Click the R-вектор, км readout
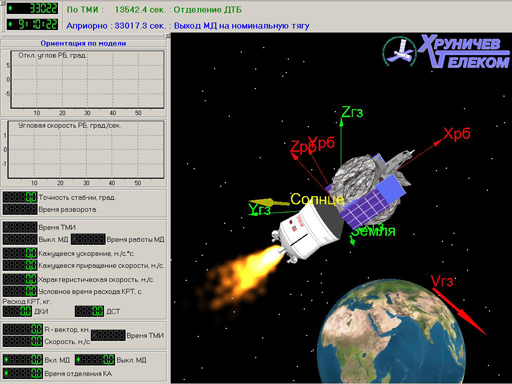 (x=23, y=329)
